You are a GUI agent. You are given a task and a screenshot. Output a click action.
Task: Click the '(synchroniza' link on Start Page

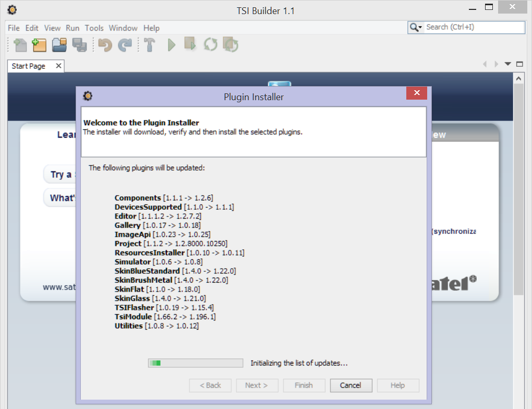(454, 231)
